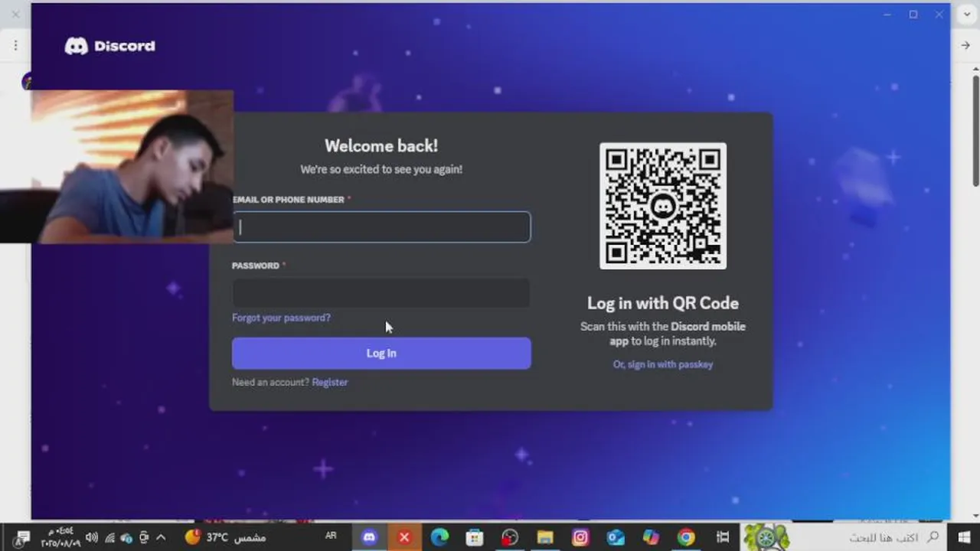Open the red X app in taskbar
This screenshot has height=551, width=980.
(404, 537)
